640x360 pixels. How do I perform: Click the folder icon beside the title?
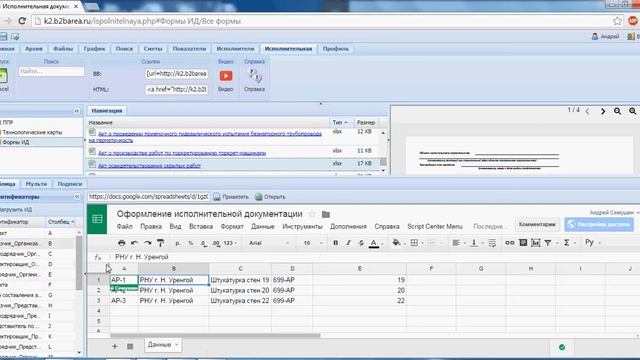[x=326, y=214]
